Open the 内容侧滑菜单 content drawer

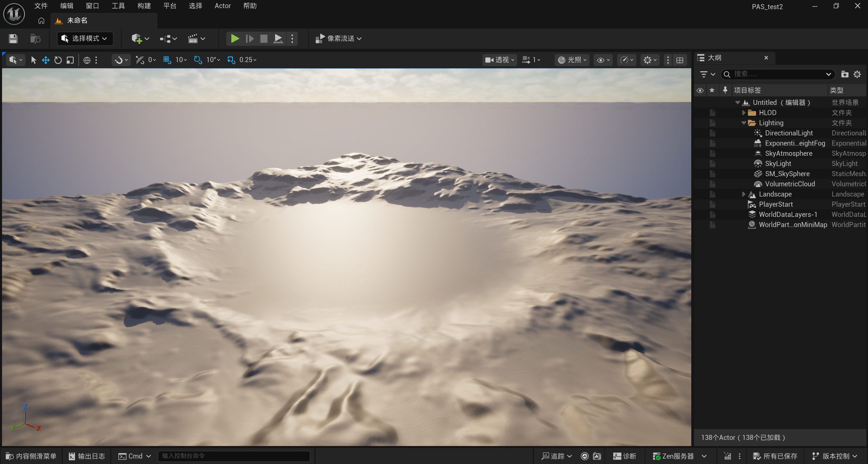pos(31,456)
